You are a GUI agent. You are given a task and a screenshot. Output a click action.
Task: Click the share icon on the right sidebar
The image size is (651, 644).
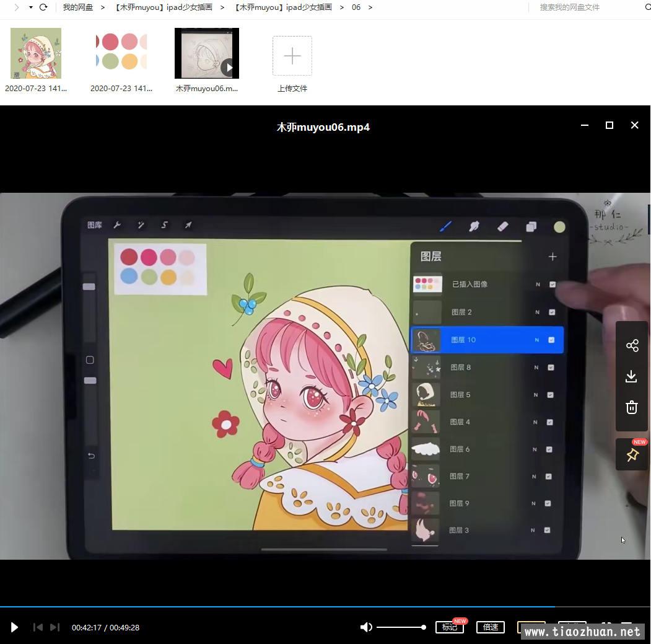point(632,346)
